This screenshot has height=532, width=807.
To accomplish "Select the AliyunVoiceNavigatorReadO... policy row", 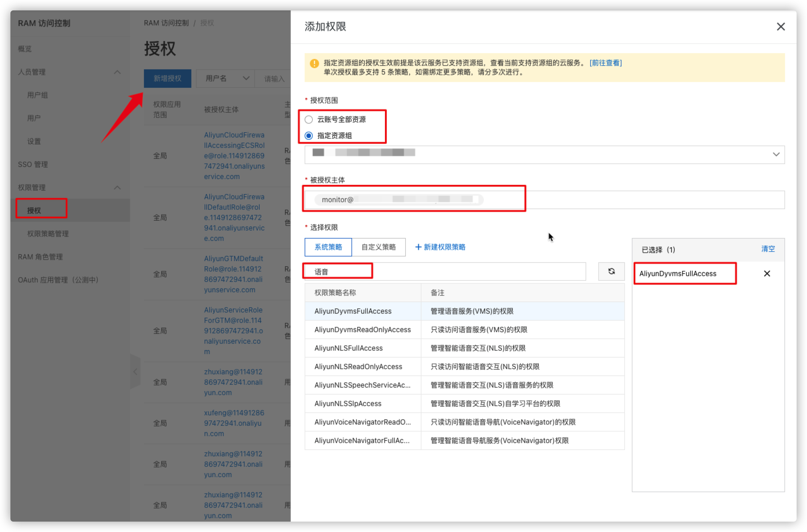I will [464, 422].
